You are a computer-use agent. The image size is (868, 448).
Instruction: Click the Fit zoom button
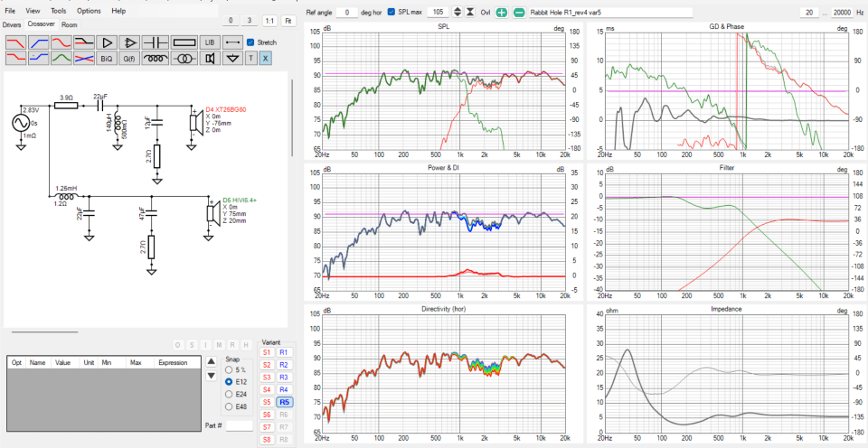pyautogui.click(x=288, y=21)
